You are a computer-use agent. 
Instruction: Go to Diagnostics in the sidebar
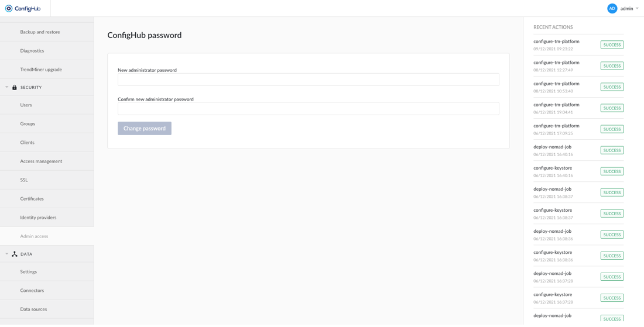tap(32, 51)
